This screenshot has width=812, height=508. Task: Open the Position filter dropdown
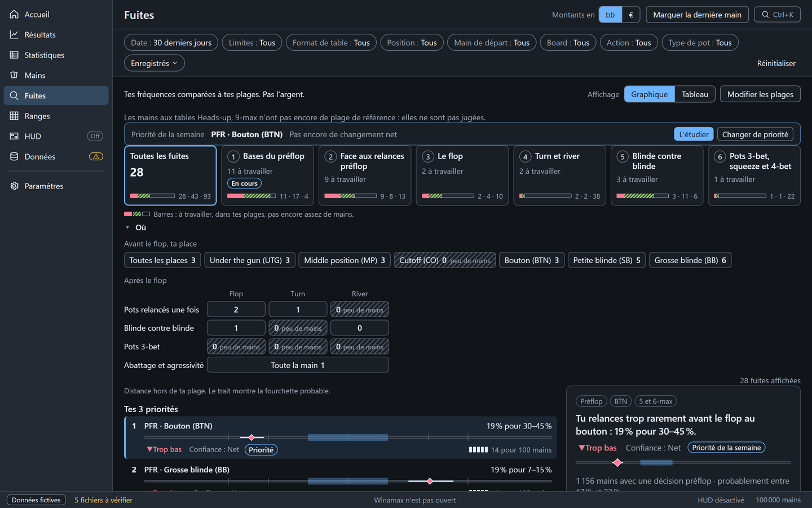(412, 42)
